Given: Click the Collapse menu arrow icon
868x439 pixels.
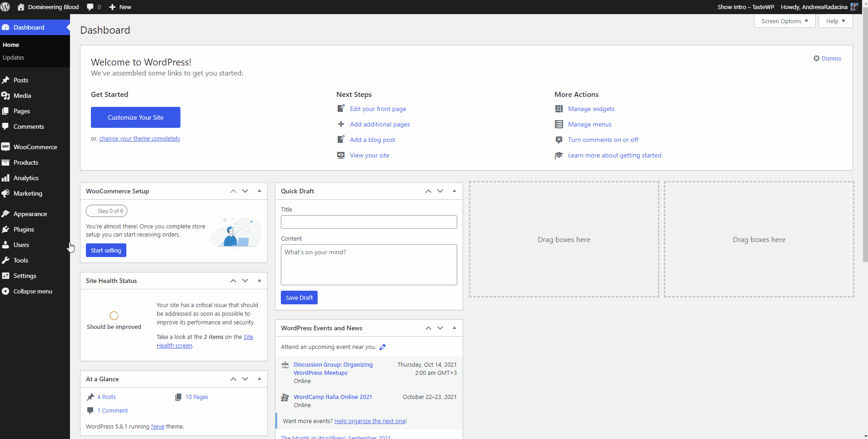Looking at the screenshot, I should 5,291.
